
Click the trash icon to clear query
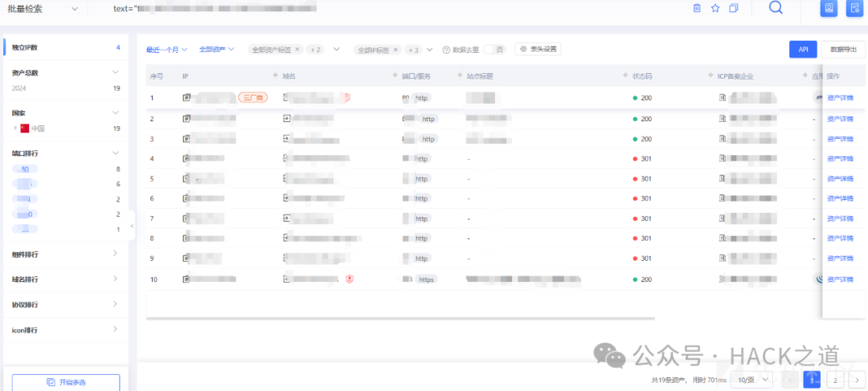[697, 8]
